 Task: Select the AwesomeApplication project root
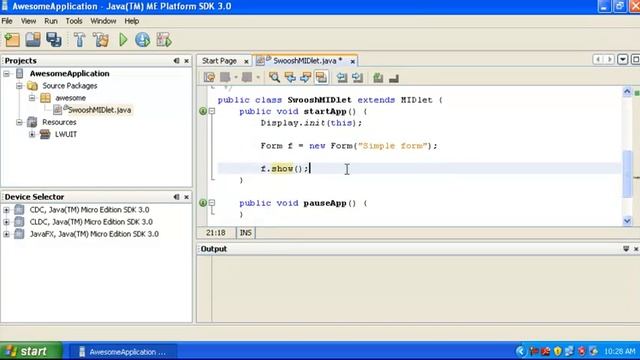click(x=69, y=73)
